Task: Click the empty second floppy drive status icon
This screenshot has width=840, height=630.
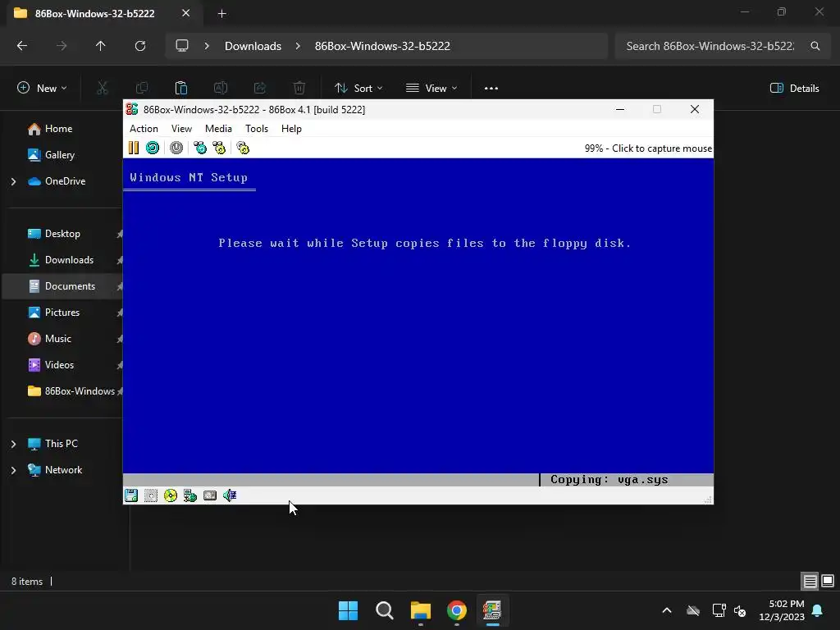Action: tap(151, 495)
